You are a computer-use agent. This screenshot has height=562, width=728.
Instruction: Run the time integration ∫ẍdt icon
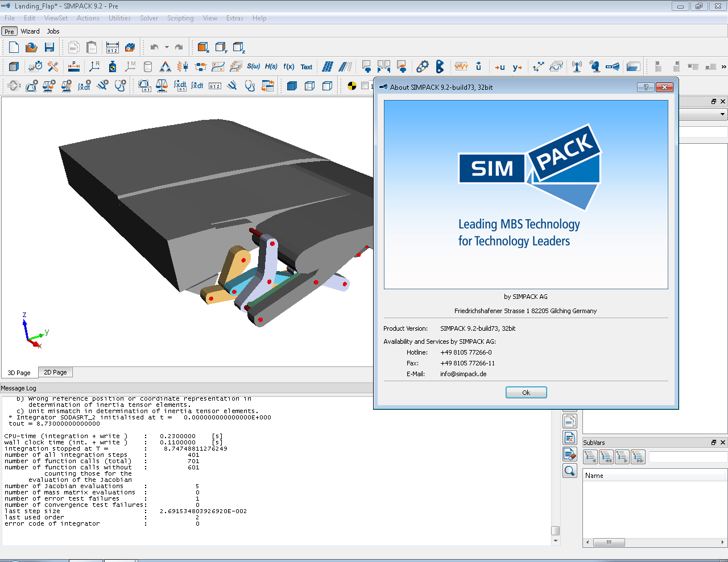coord(84,86)
